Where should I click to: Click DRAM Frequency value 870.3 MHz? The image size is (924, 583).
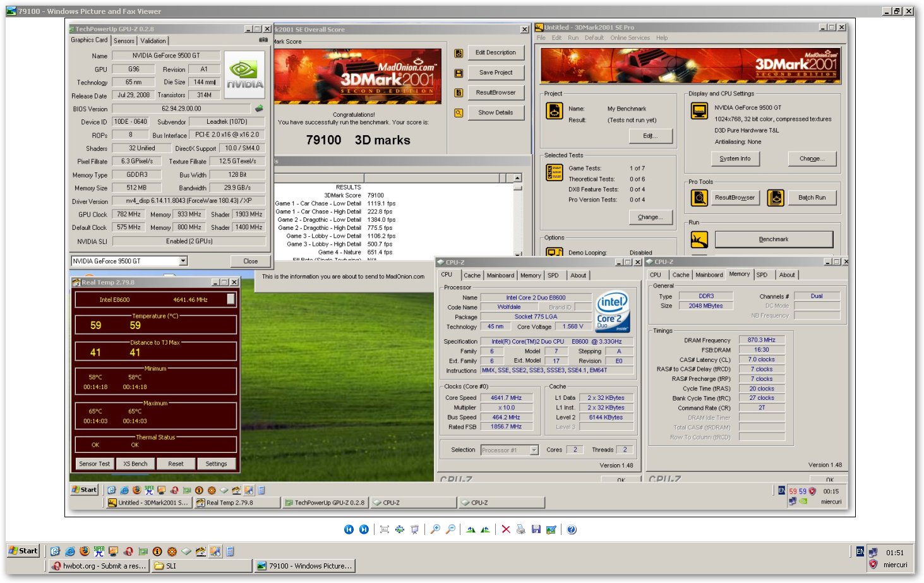point(761,340)
